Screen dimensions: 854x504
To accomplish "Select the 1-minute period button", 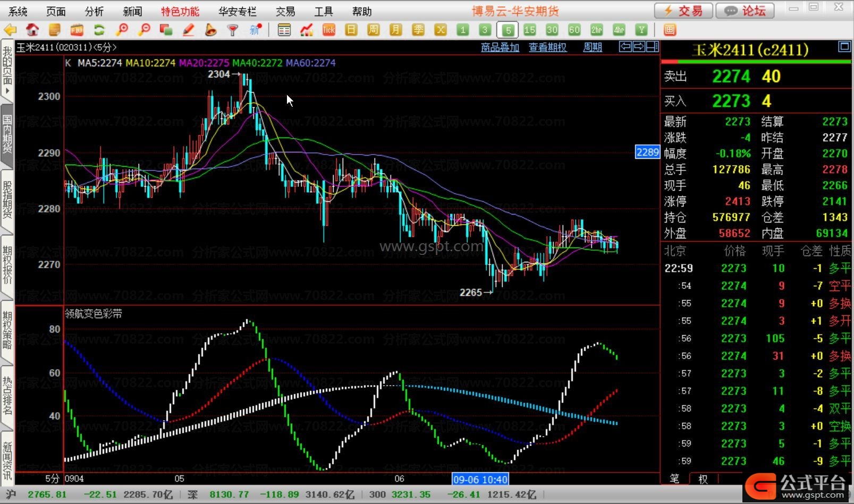I will click(x=463, y=30).
